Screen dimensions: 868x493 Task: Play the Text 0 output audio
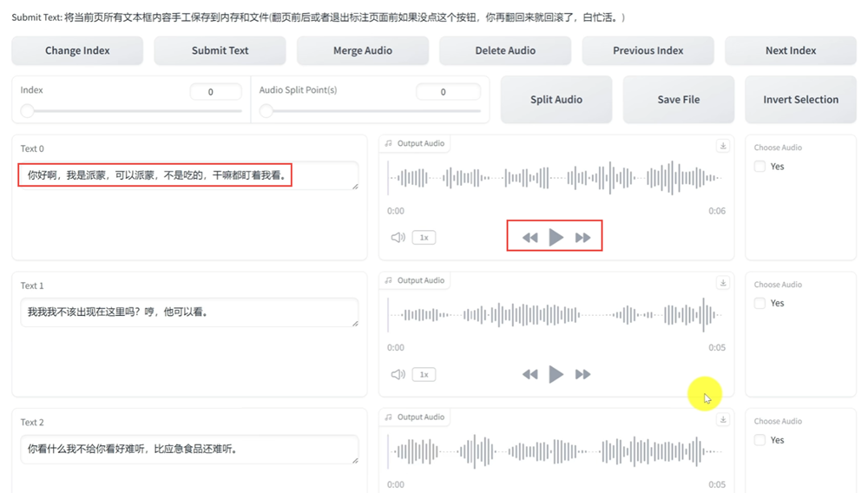[556, 237]
